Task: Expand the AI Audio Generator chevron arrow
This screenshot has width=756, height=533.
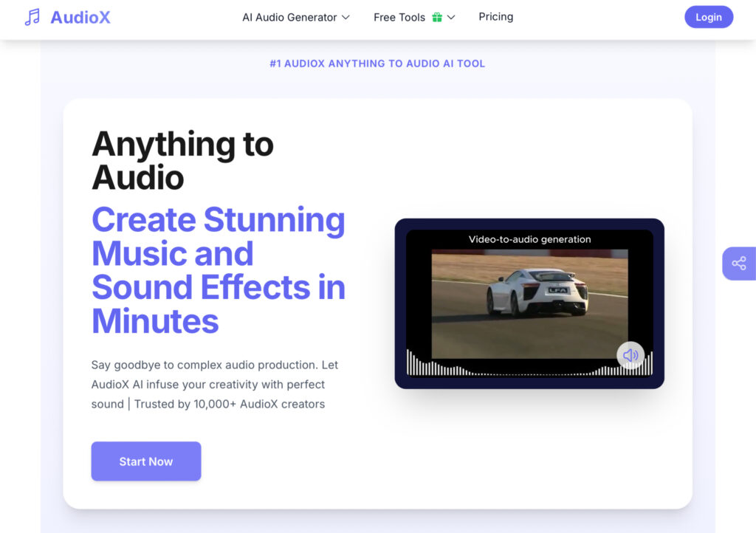Action: tap(346, 18)
